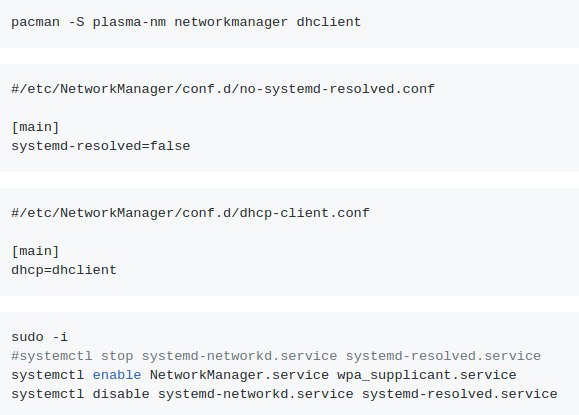Viewport: 579px width, 415px height.
Task: Click systemd-resolved.service in disable line
Action: pos(460,394)
